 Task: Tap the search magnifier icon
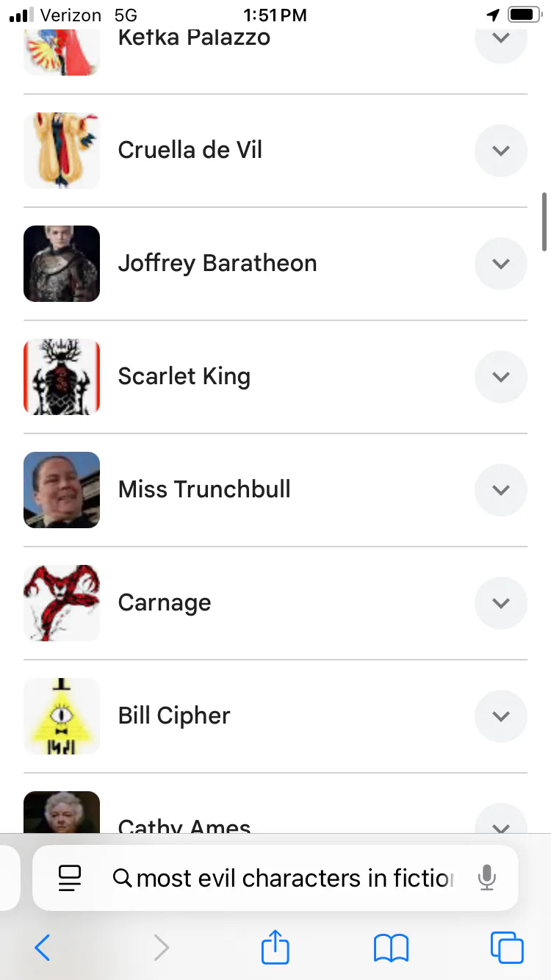coord(122,878)
